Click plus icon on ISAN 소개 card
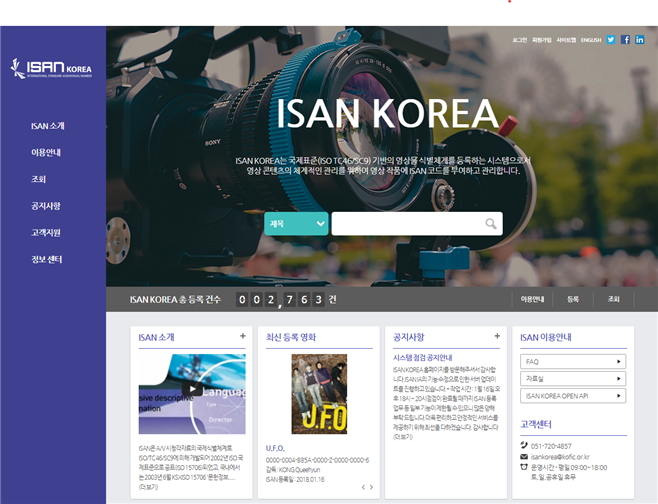The image size is (658, 504). click(x=242, y=337)
